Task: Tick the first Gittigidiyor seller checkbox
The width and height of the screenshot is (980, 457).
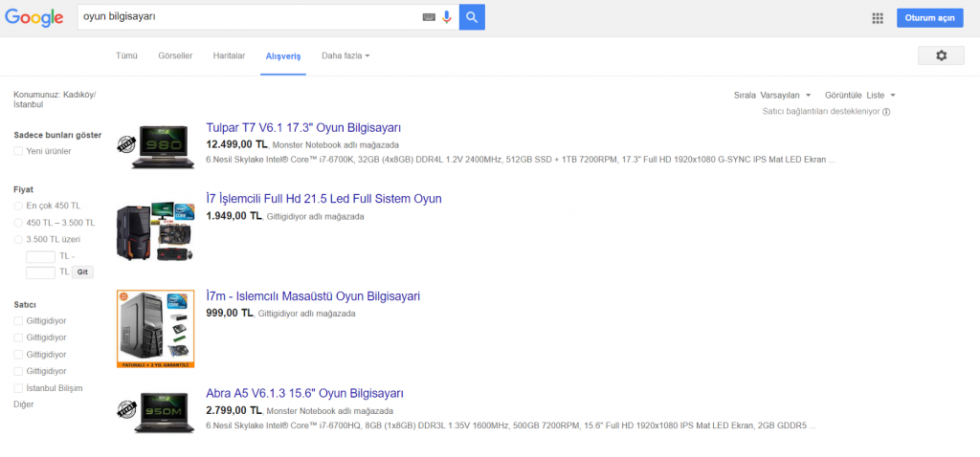Action: click(x=18, y=321)
